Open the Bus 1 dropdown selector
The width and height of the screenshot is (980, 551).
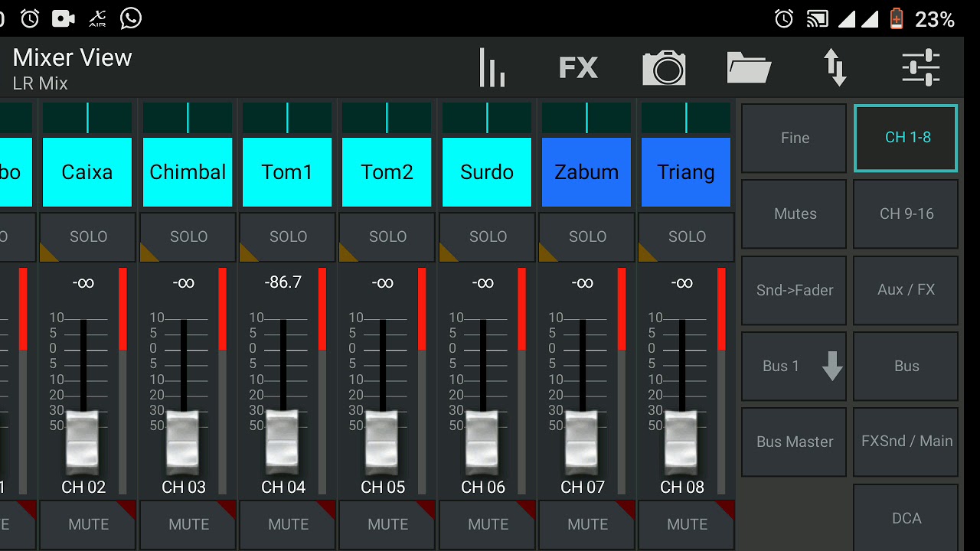794,366
